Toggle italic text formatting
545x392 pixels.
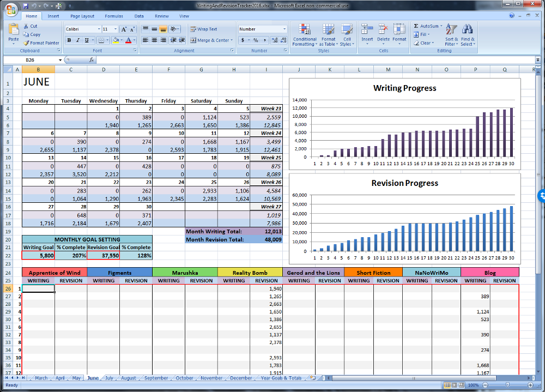pos(78,40)
